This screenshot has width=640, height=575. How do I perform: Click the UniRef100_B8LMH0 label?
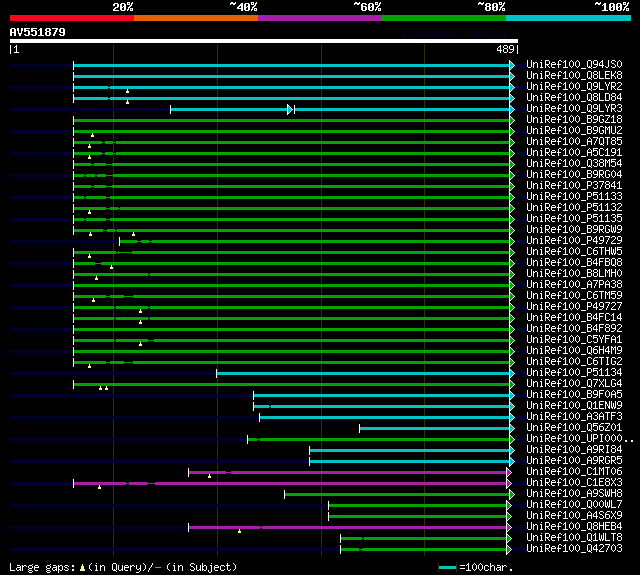pos(574,274)
